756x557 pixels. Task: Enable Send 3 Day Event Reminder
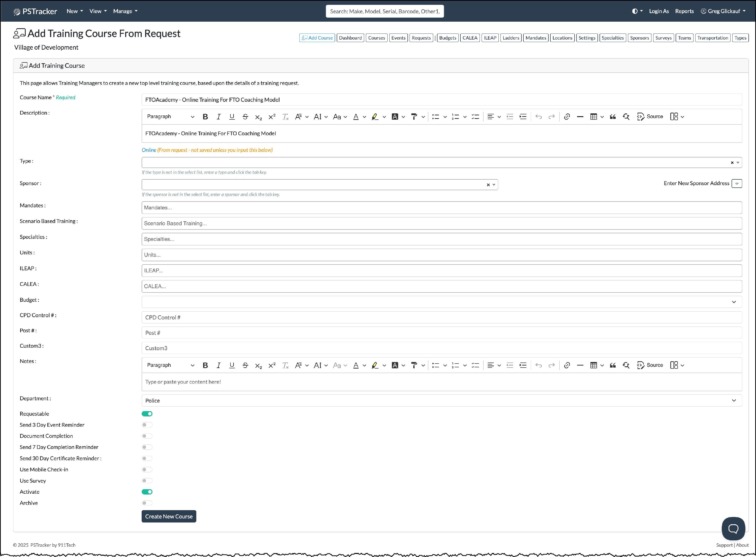[x=147, y=425]
